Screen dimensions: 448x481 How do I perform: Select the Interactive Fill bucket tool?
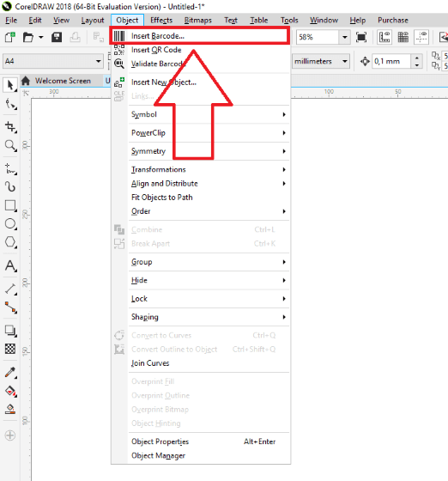[x=10, y=391]
